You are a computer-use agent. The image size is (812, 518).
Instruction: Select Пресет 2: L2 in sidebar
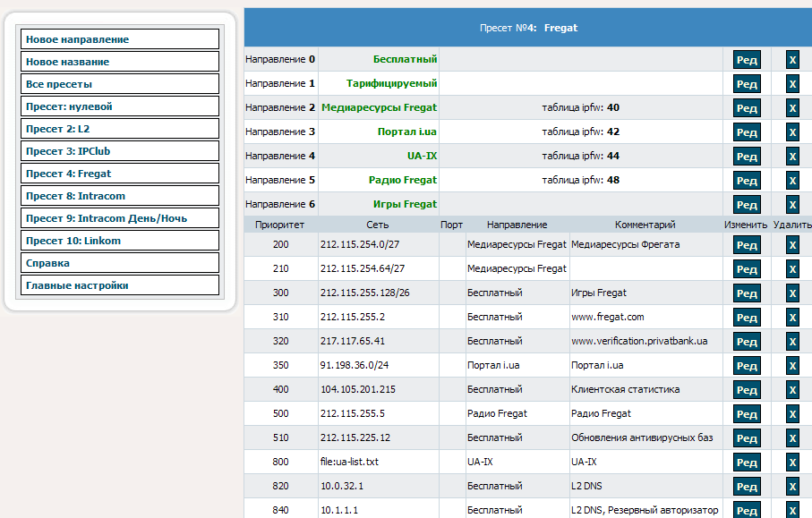tap(120, 128)
